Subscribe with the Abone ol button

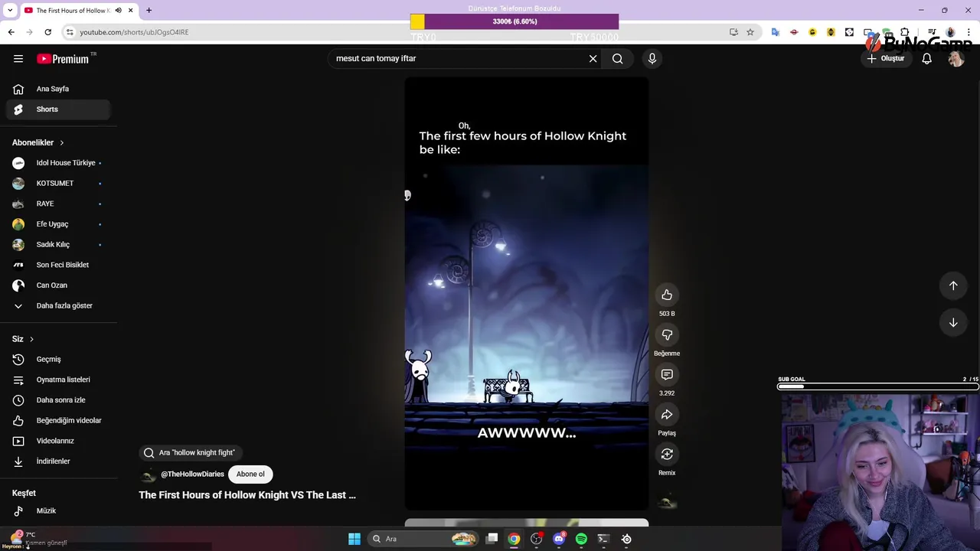pyautogui.click(x=250, y=474)
